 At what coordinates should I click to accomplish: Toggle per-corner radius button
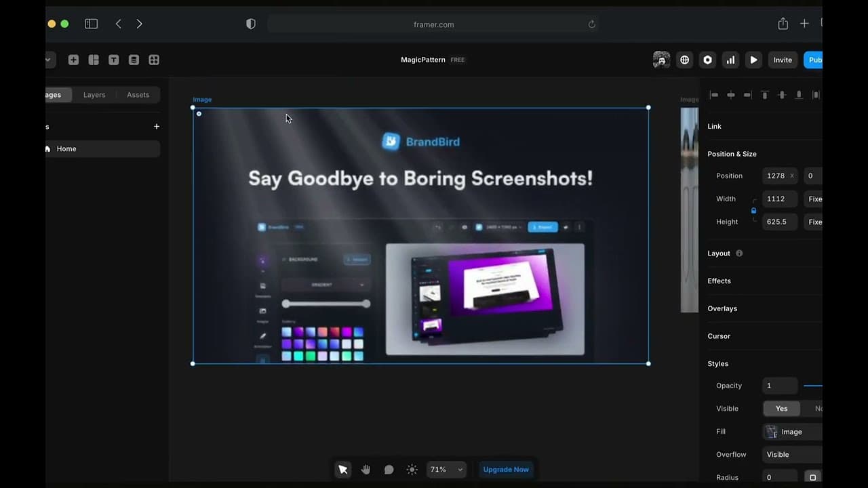[x=813, y=477]
